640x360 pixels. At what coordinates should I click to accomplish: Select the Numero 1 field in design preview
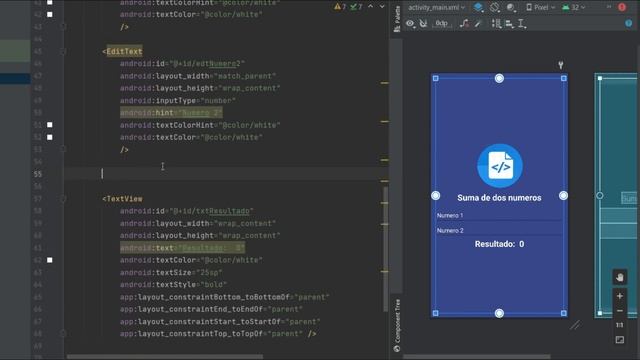(x=499, y=215)
